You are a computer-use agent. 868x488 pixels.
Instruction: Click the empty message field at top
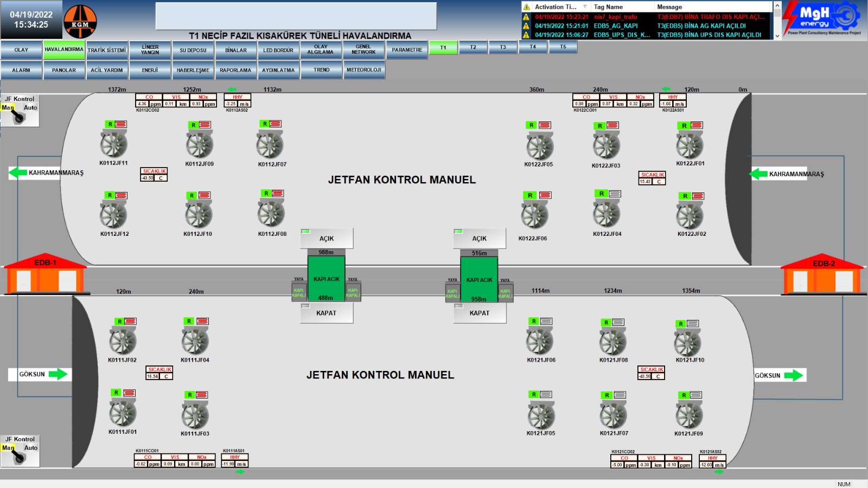pos(296,16)
